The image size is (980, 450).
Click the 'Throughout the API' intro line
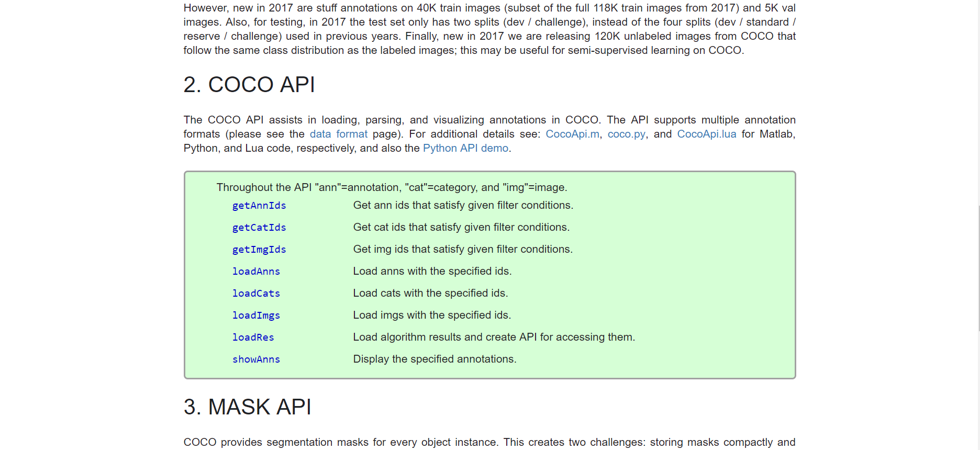[392, 187]
